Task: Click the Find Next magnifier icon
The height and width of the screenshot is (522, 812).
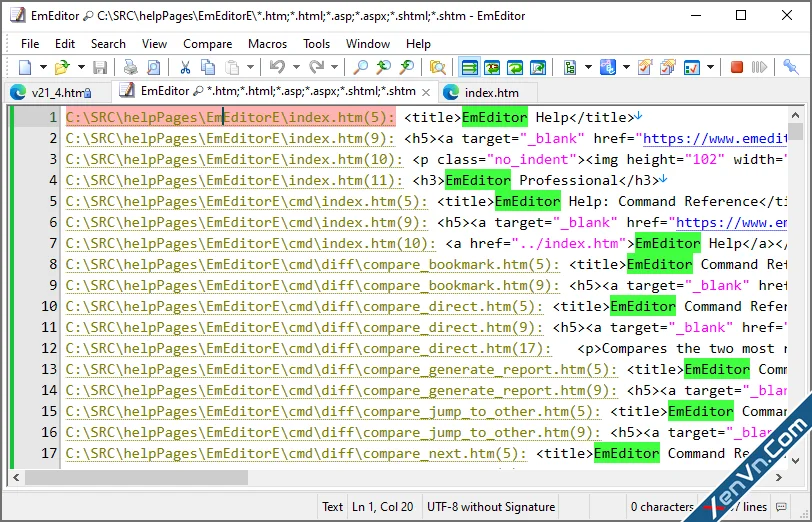Action: 383,67
